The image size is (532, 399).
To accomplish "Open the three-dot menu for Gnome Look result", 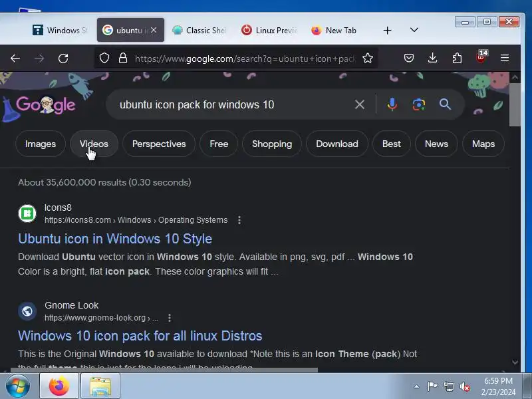I will click(x=170, y=318).
